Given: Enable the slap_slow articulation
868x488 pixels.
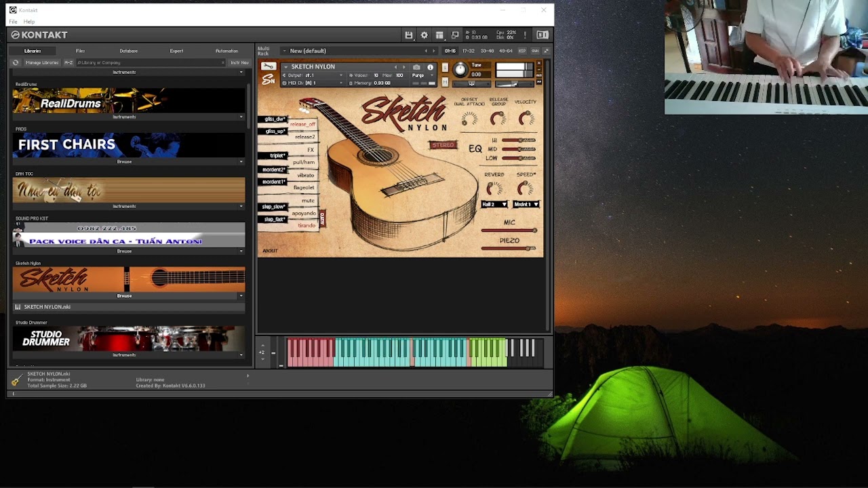Looking at the screenshot, I should coord(274,207).
